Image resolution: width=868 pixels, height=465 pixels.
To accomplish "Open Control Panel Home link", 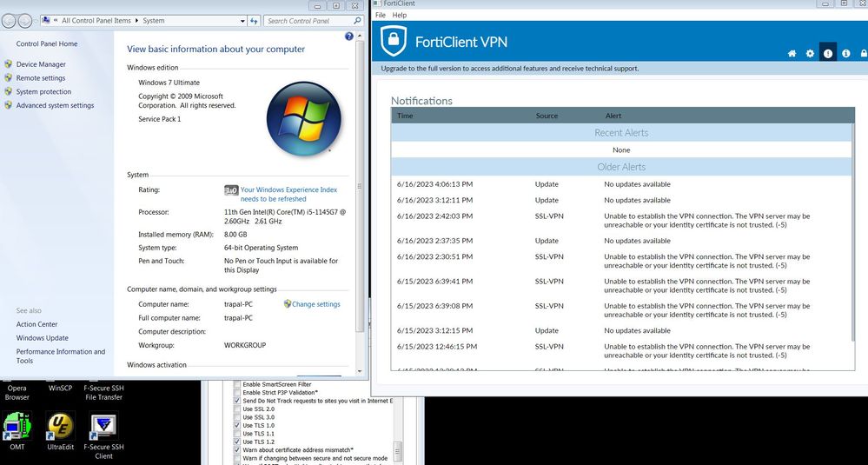I will coord(47,43).
